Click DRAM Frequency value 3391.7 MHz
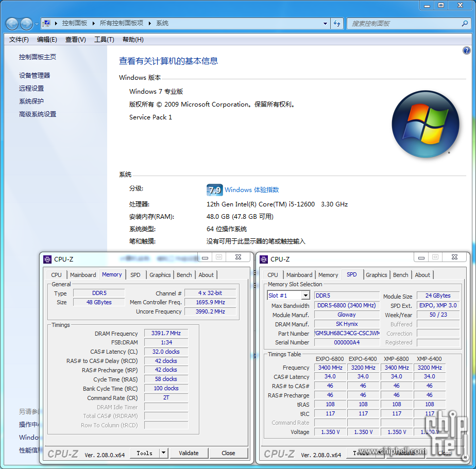 coord(166,333)
